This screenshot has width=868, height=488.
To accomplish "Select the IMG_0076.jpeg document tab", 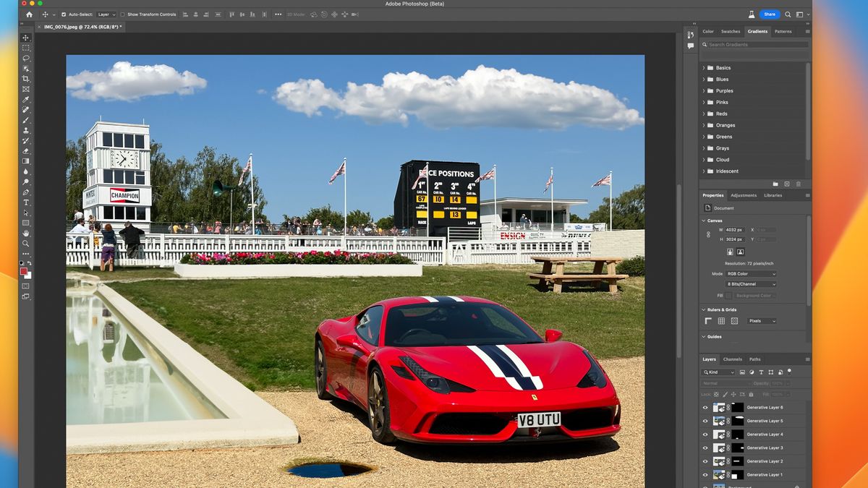I will tap(82, 26).
